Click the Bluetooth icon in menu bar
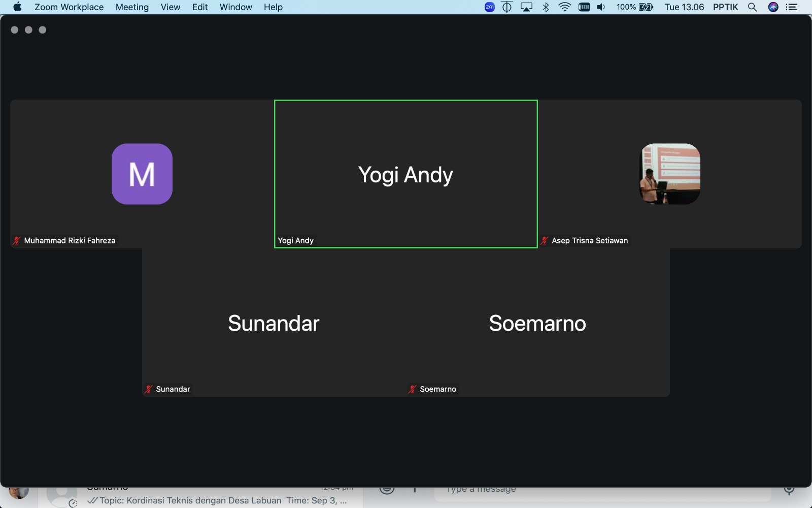 pos(546,7)
